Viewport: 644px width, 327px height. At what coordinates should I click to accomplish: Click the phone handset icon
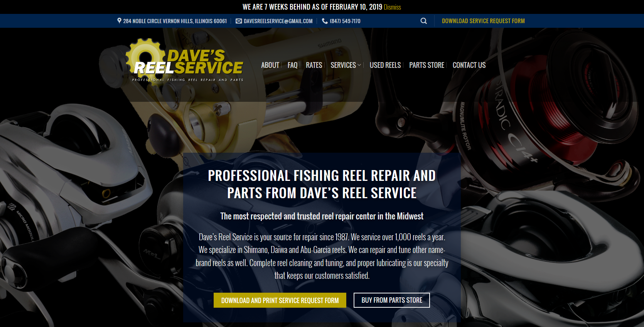coord(325,21)
